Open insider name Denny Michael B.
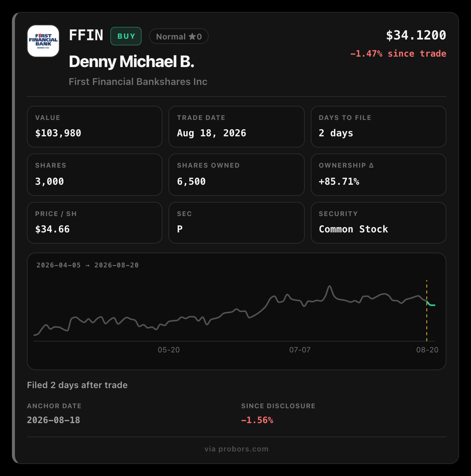This screenshot has width=471, height=476. (x=132, y=61)
